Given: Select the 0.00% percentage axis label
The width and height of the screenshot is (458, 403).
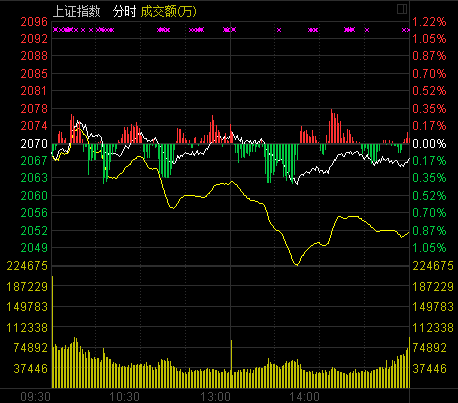Looking at the screenshot, I should (429, 144).
